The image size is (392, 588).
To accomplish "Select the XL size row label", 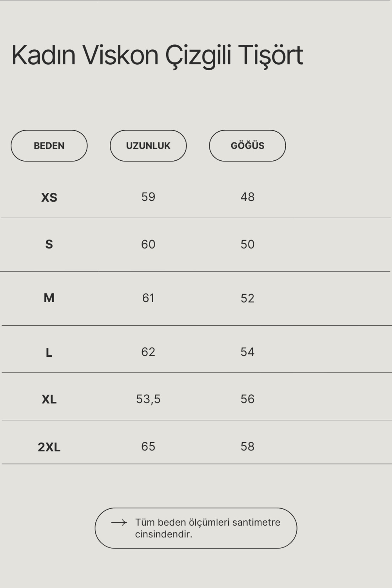I will (49, 399).
